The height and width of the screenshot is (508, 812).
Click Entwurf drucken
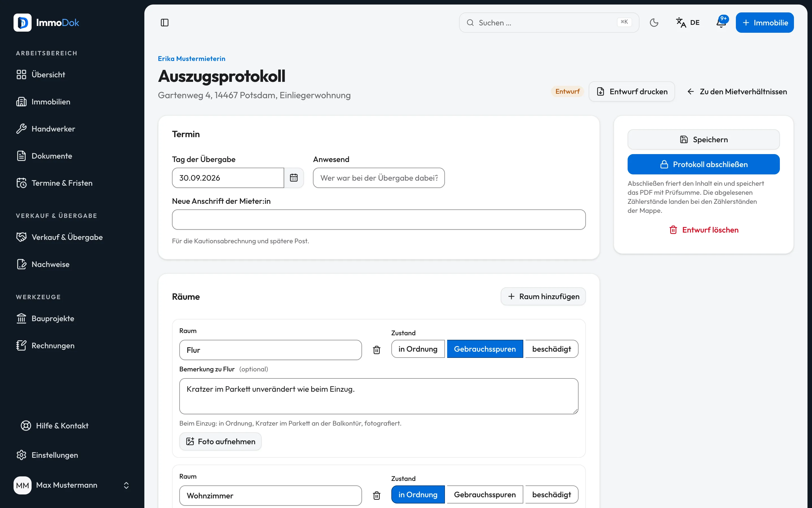[x=632, y=91]
